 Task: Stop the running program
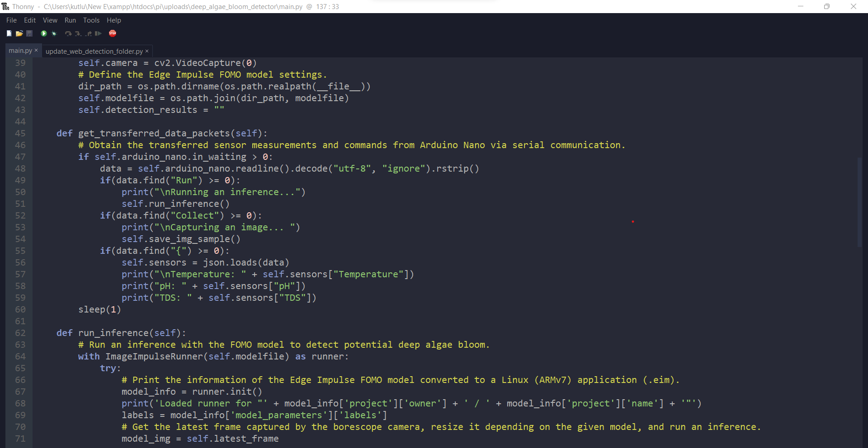coord(113,33)
